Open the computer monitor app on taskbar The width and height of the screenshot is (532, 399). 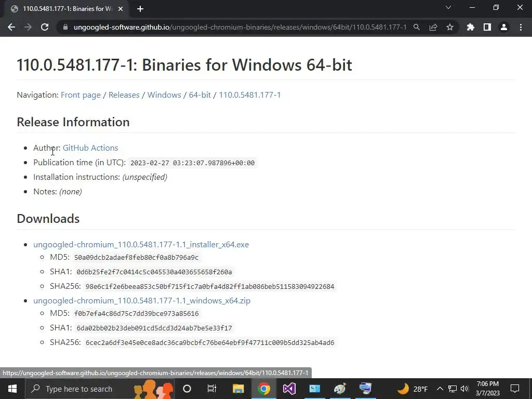pos(365,389)
